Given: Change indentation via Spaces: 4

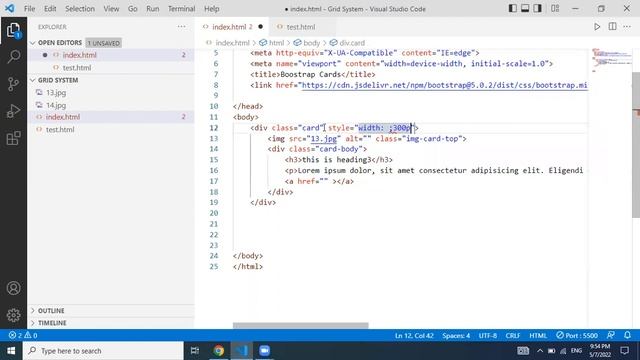Looking at the screenshot, I should coord(456,335).
